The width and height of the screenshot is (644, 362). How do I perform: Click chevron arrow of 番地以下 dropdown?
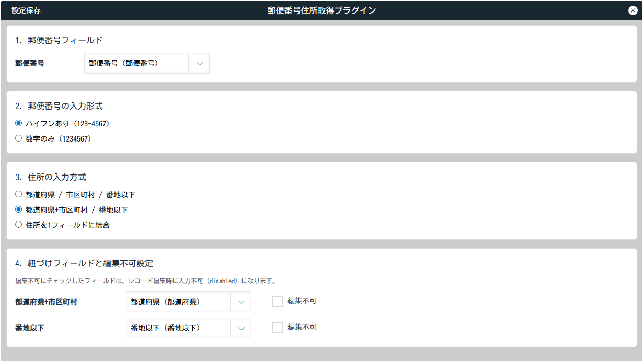(x=241, y=328)
